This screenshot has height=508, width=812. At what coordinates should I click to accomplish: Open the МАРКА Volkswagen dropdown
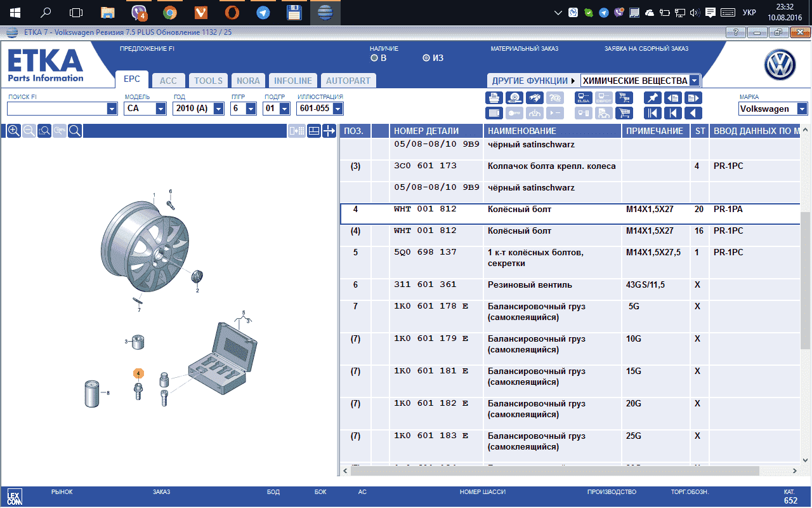coord(802,109)
